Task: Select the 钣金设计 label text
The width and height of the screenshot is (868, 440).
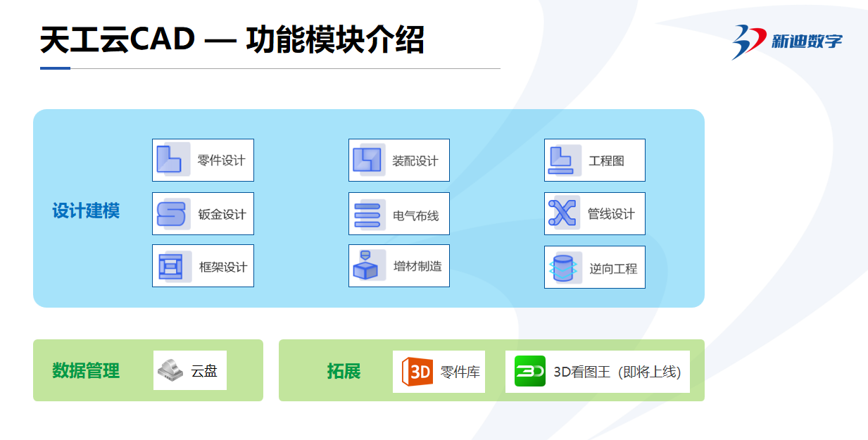Action: (222, 214)
